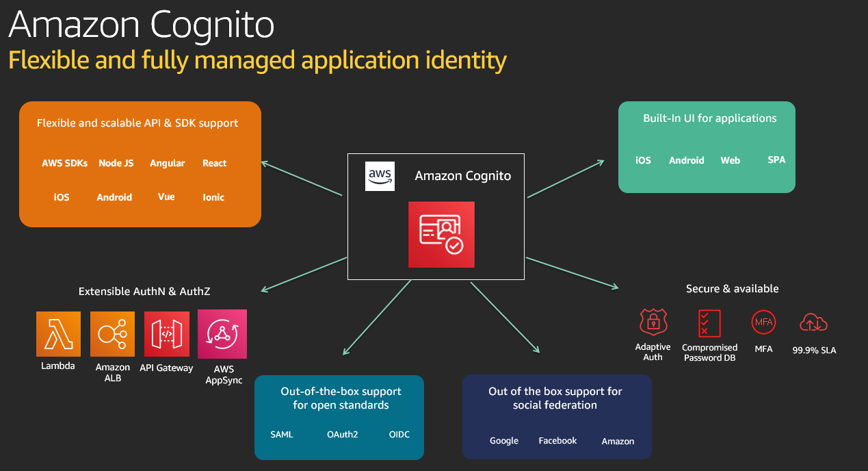This screenshot has width=868, height=471.
Task: Click the 'Adaptive Auth' caption
Action: [653, 352]
